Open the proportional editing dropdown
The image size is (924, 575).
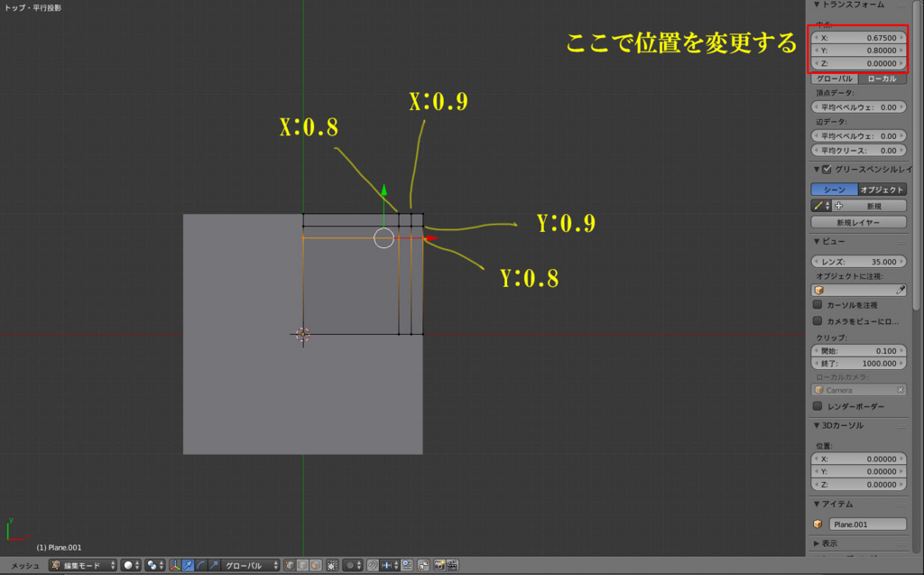tap(353, 566)
